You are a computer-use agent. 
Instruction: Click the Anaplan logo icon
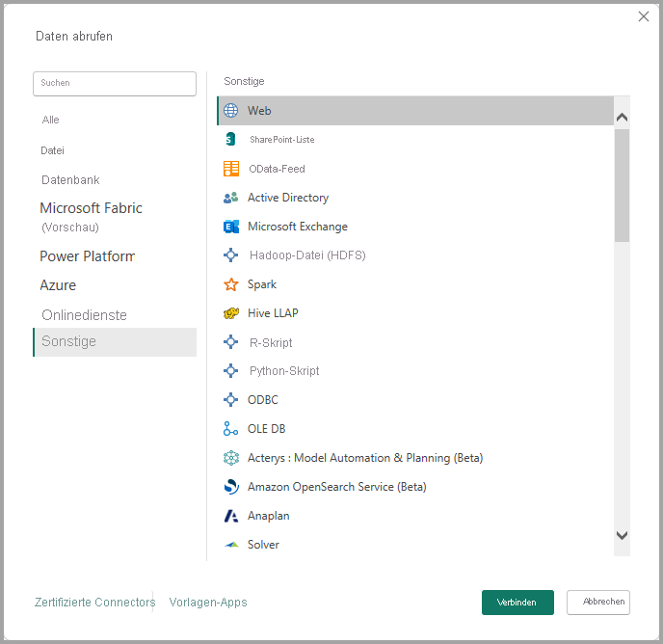coord(231,516)
